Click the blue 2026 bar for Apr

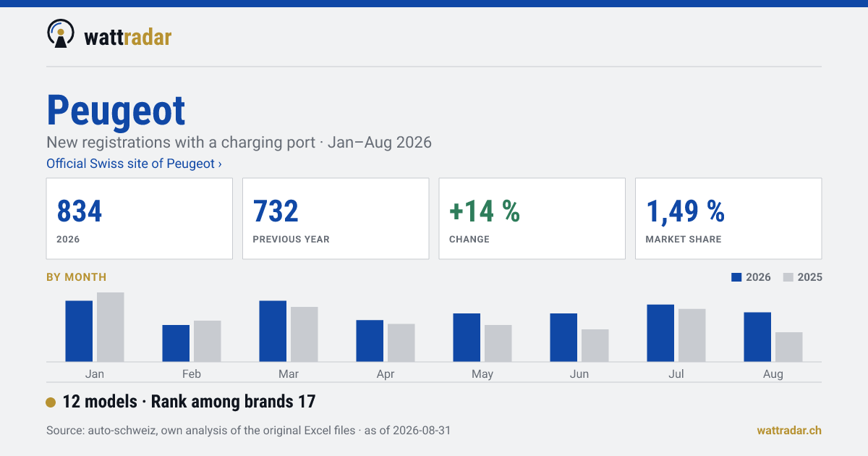pos(370,341)
